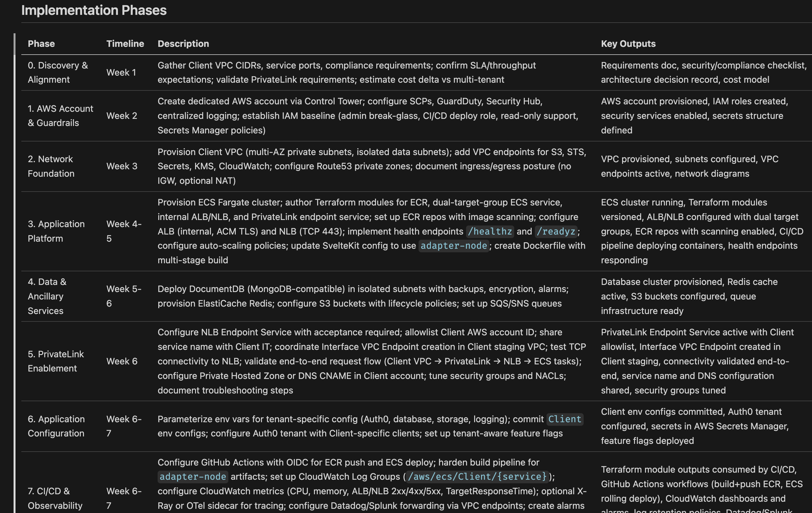This screenshot has height=513, width=812.
Task: Click the Key Outputs column header
Action: coord(628,44)
